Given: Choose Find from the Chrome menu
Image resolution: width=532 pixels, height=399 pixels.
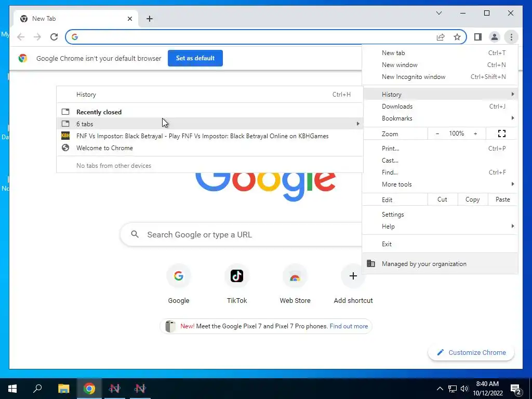Looking at the screenshot, I should pyautogui.click(x=440, y=172).
